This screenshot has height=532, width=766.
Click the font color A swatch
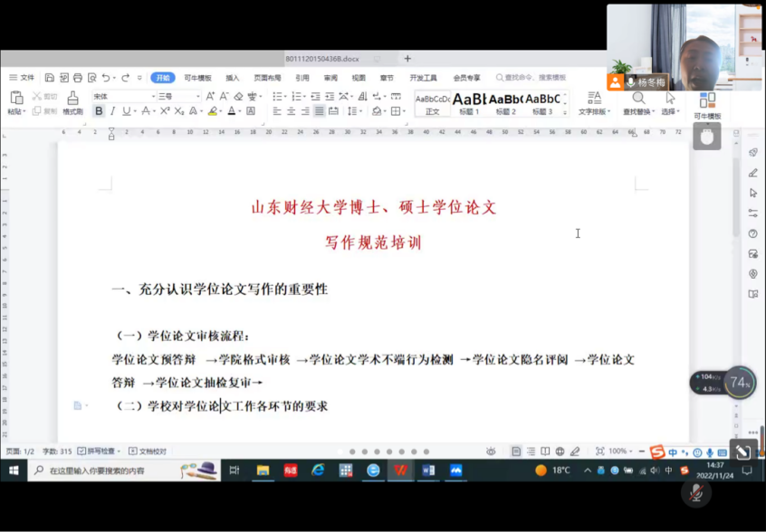pyautogui.click(x=232, y=111)
